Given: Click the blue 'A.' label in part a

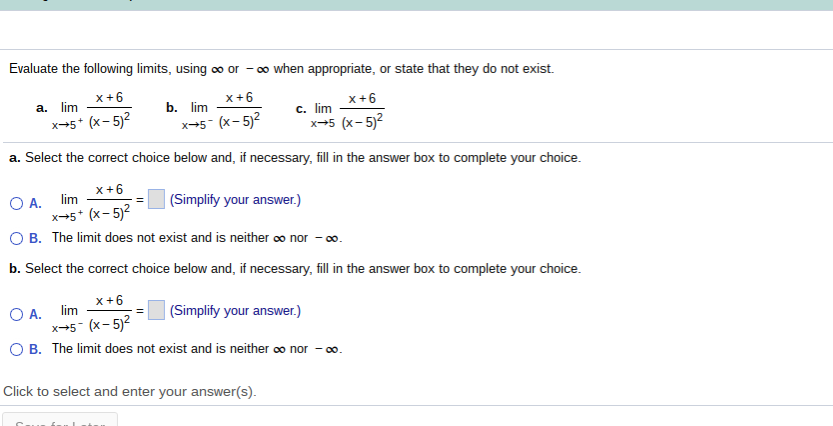Looking at the screenshot, I should (36, 203).
